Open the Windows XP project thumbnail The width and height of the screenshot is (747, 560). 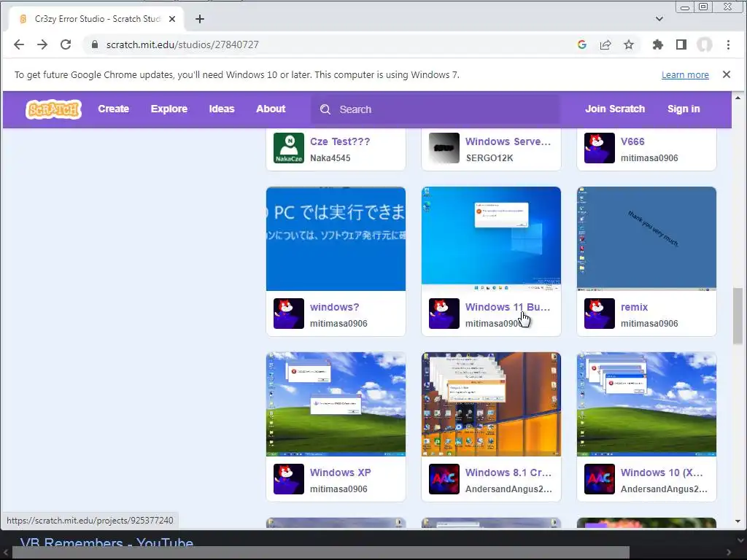coord(336,404)
